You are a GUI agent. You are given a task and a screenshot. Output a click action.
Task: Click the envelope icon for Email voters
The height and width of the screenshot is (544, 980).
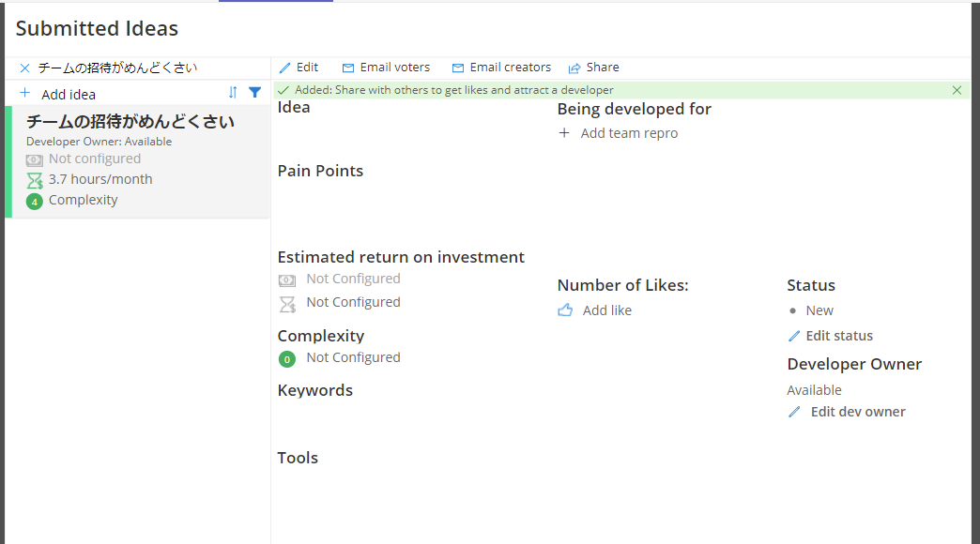pos(348,68)
